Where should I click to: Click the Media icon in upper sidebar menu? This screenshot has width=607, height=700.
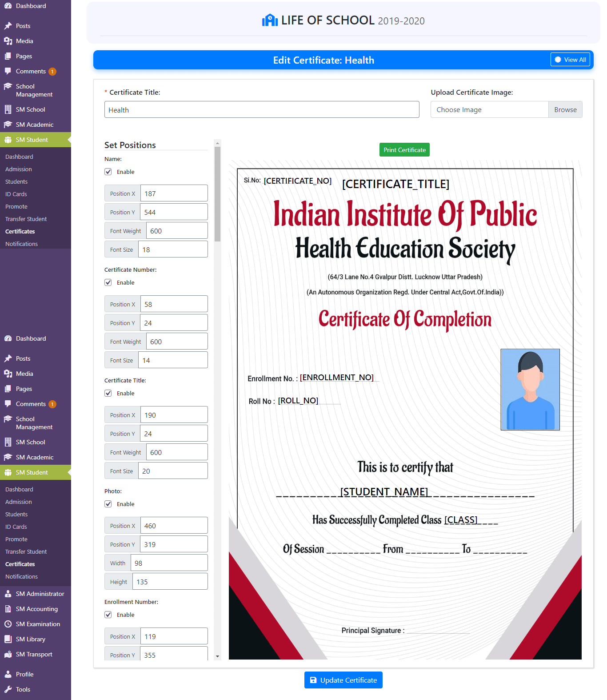(8, 41)
